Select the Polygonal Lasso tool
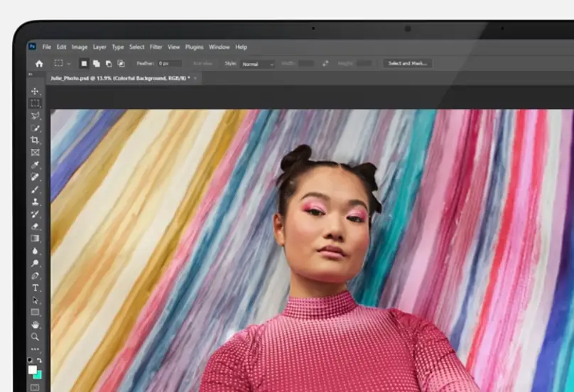574x392 pixels. tap(35, 116)
